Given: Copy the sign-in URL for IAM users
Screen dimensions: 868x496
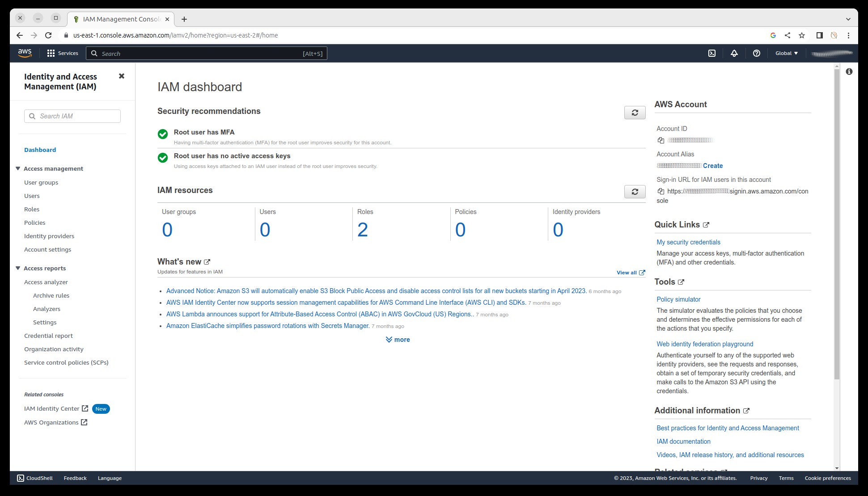Looking at the screenshot, I should coord(661,191).
